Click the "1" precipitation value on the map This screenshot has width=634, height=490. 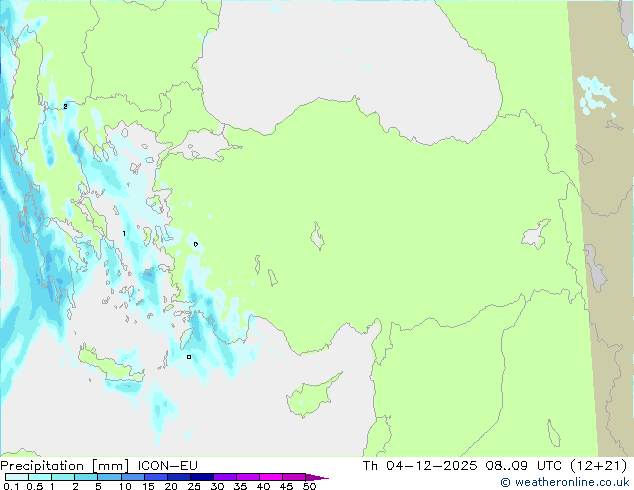(x=124, y=234)
